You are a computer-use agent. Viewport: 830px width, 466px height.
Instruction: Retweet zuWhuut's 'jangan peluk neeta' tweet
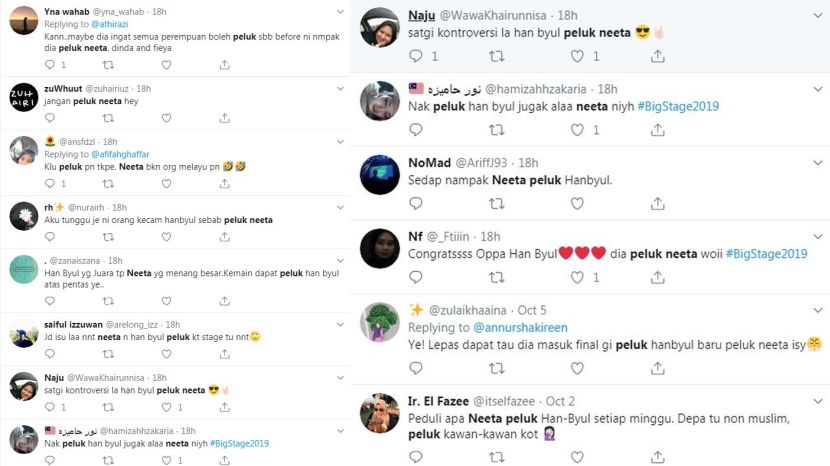coord(108,118)
